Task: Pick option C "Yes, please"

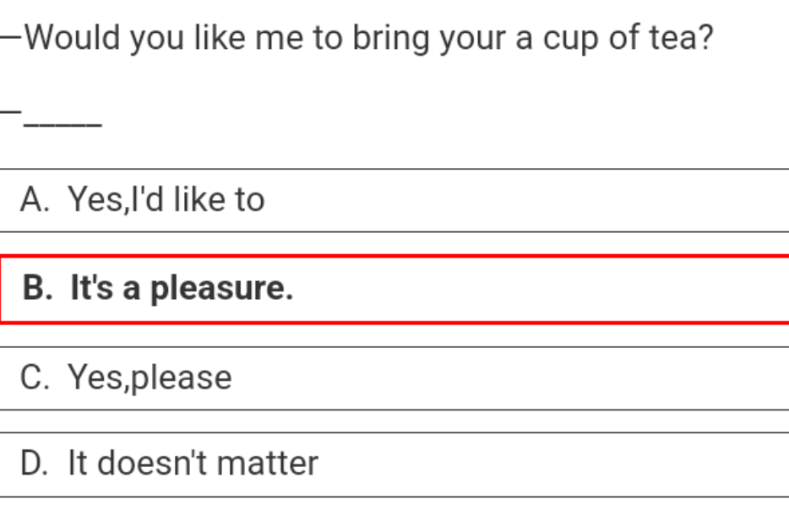Action: click(x=394, y=377)
